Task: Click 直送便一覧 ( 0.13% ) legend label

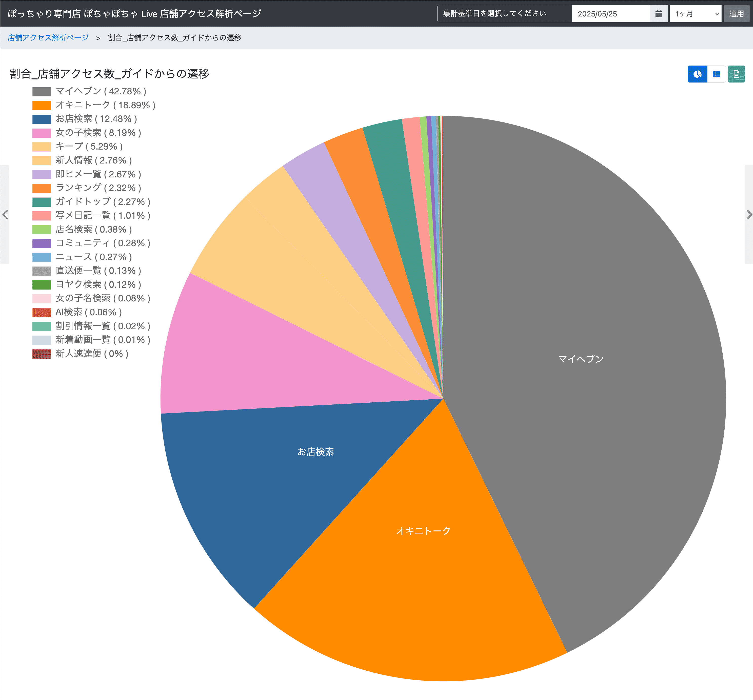Action: point(98,271)
